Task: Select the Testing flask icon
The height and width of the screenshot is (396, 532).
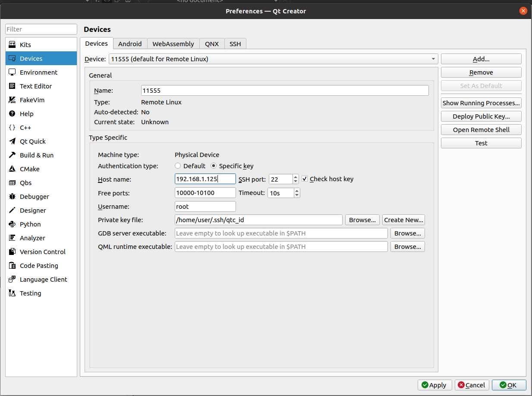Action: (12, 293)
